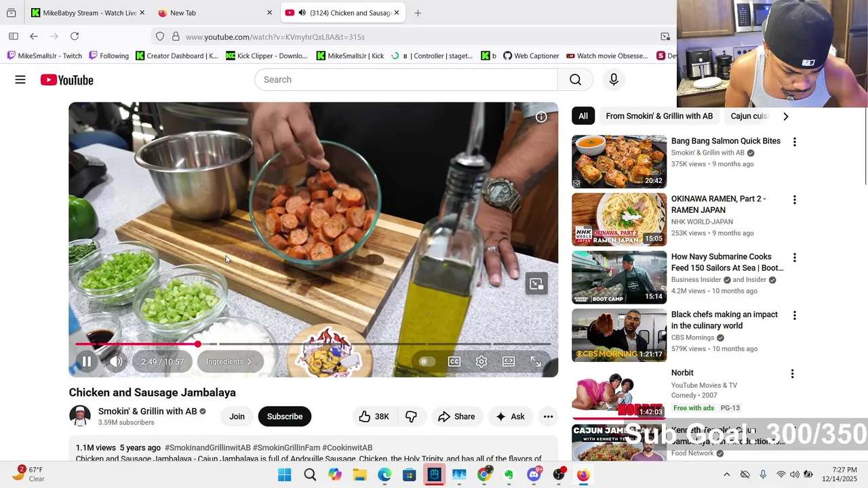Open OBS Studio in the taskbar
Viewport: 868px width, 488px height.
tap(559, 475)
